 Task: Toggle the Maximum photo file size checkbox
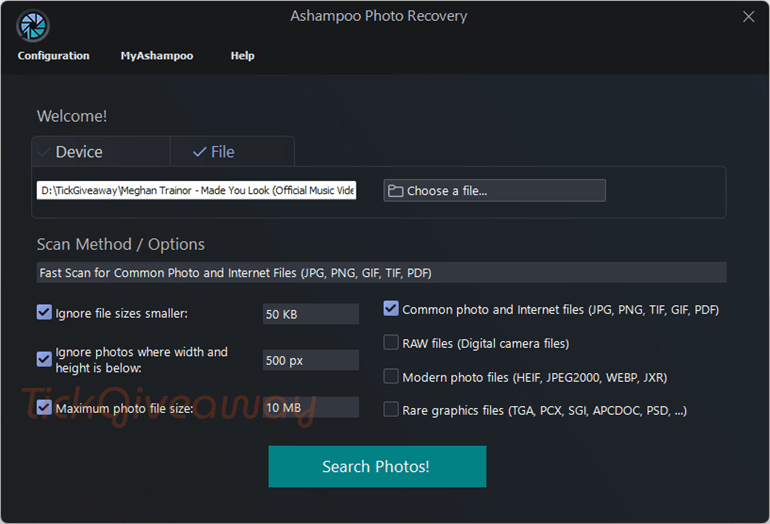tap(44, 407)
